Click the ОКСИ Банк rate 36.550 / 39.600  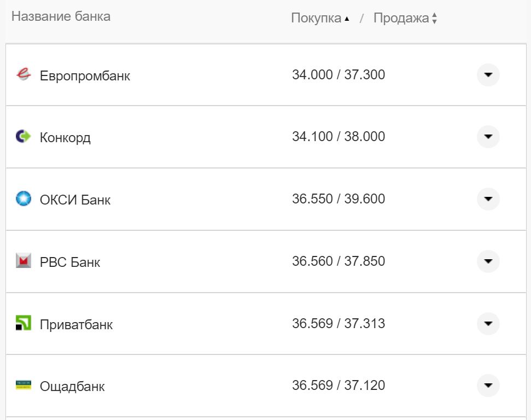pos(338,199)
